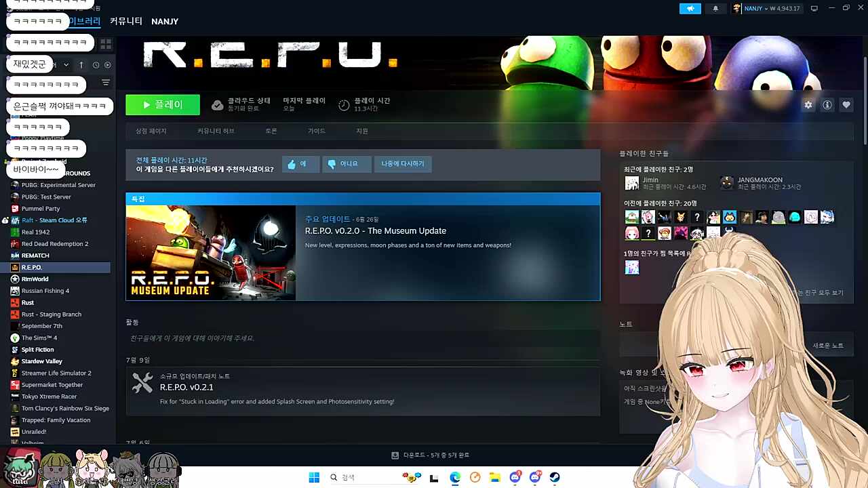Open friend Jimin's avatar
The height and width of the screenshot is (488, 868).
pyautogui.click(x=632, y=183)
